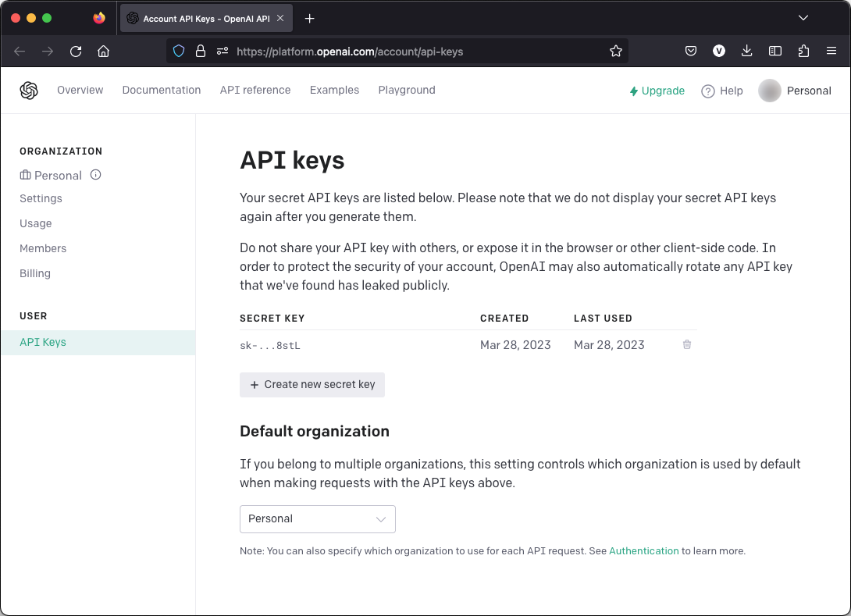The height and width of the screenshot is (616, 851).
Task: Open the Documentation page
Action: point(161,90)
